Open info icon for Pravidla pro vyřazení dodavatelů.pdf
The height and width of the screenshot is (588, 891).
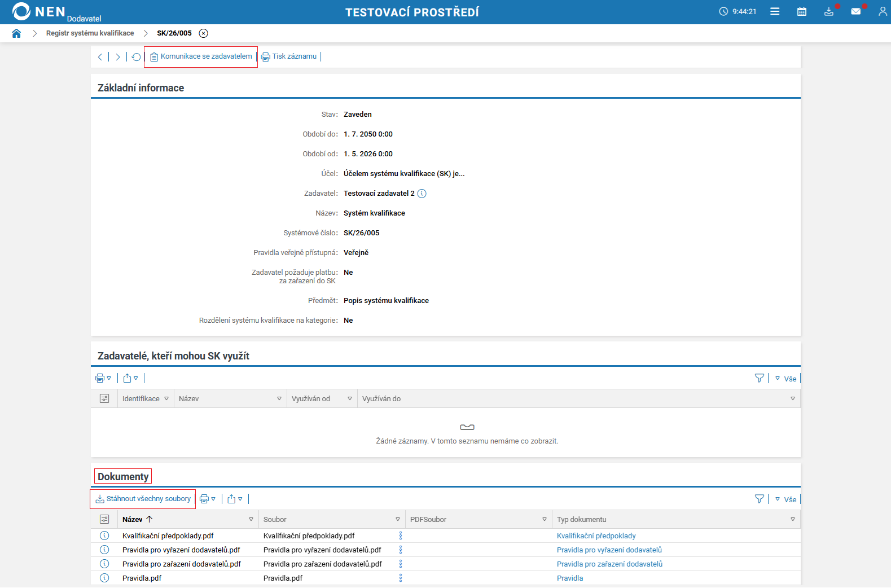[104, 550]
